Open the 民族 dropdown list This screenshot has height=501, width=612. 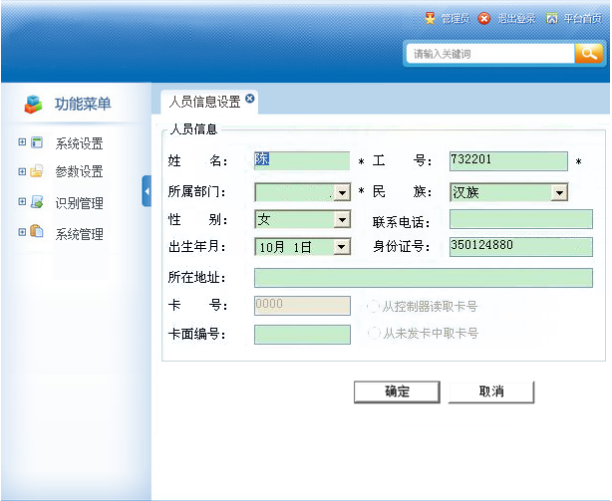[559, 192]
